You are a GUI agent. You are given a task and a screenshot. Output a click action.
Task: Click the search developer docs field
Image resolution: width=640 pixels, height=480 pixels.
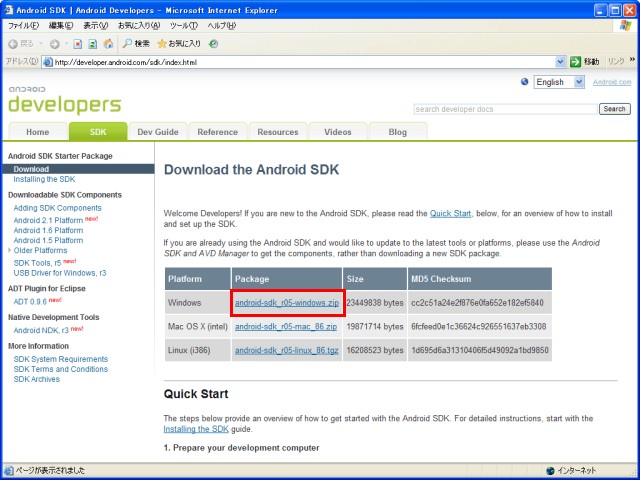click(505, 109)
